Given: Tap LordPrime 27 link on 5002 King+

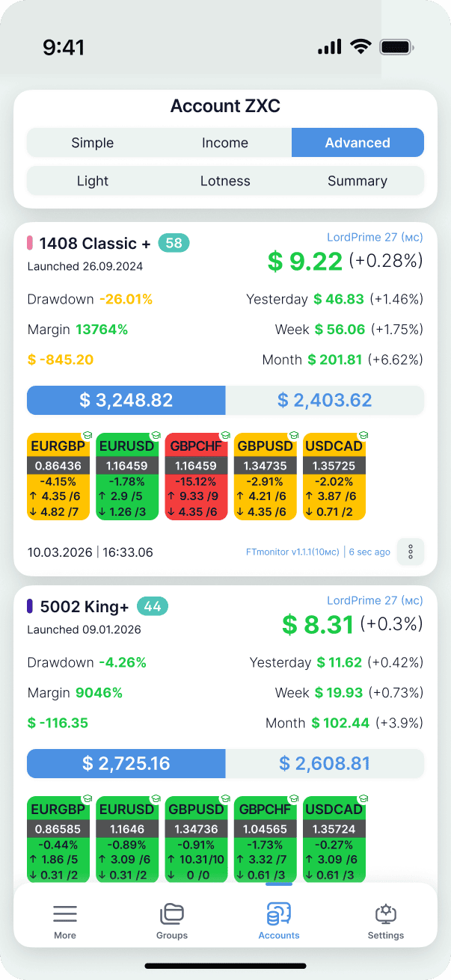Looking at the screenshot, I should [x=375, y=601].
